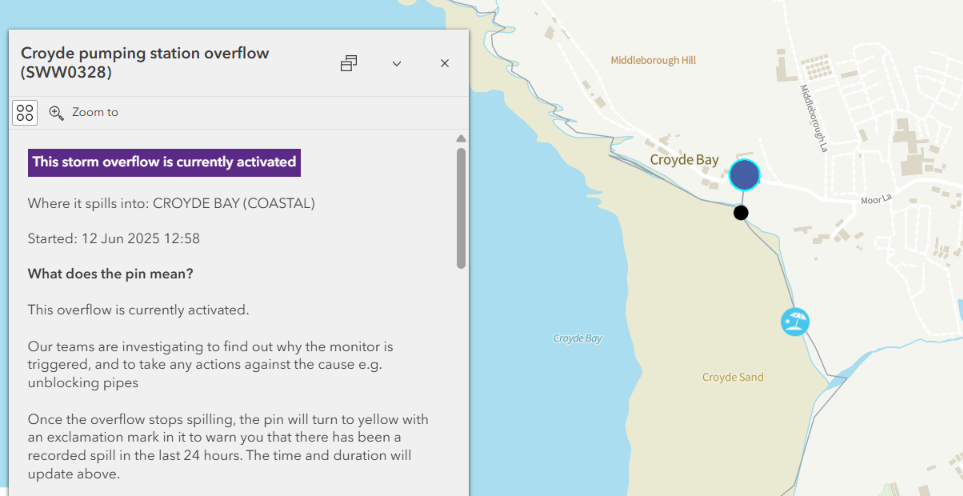
Task: Collapse the popup with the chevron
Action: coord(397,63)
